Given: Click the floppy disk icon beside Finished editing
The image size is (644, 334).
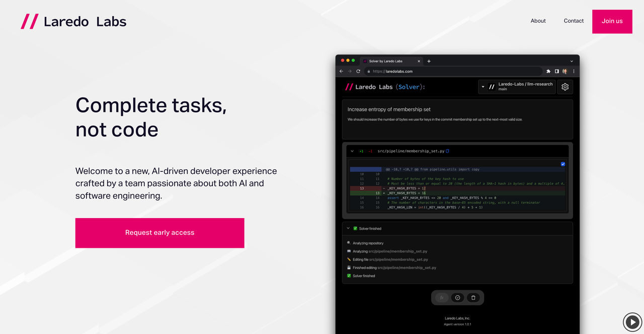Looking at the screenshot, I should click(x=349, y=268).
